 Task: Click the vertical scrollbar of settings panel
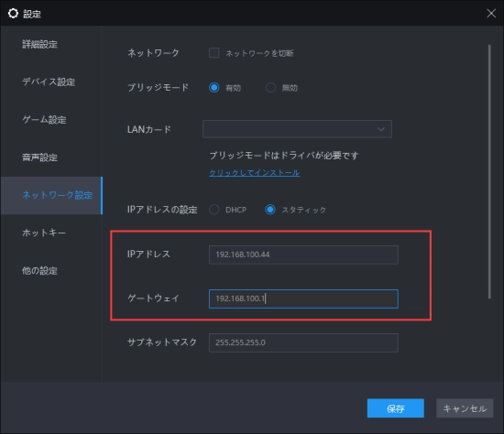tap(489, 171)
